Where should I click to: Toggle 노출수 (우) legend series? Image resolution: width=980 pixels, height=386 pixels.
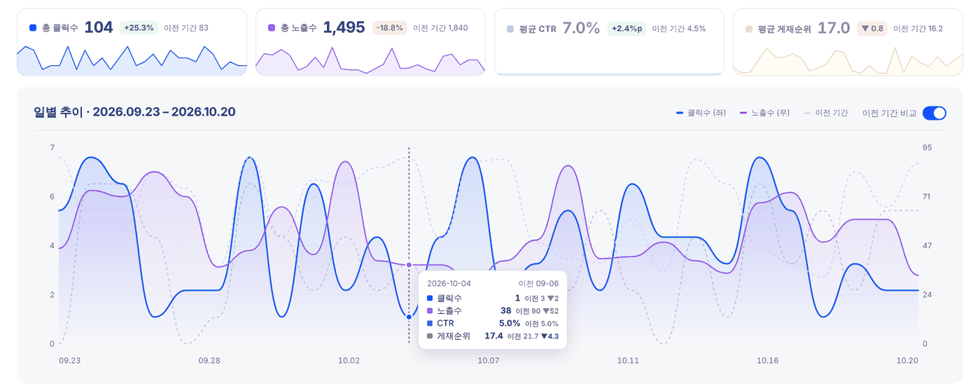765,113
